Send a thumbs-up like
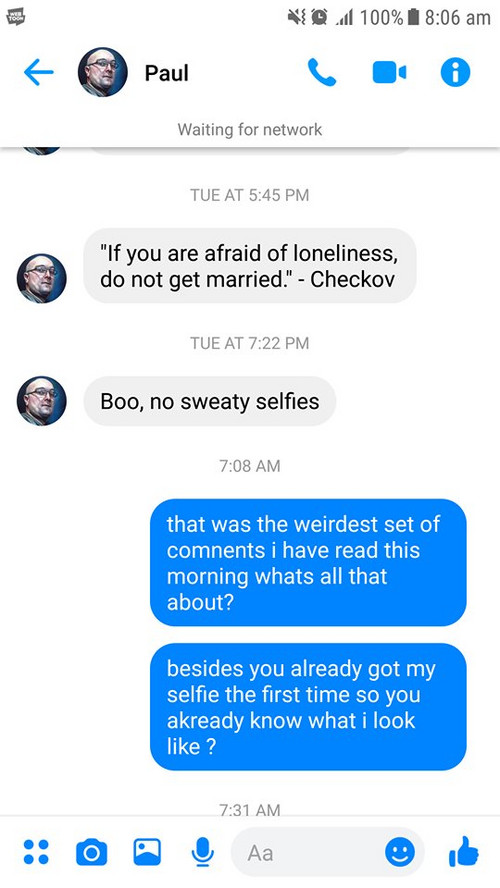The width and height of the screenshot is (500, 888). [x=464, y=851]
